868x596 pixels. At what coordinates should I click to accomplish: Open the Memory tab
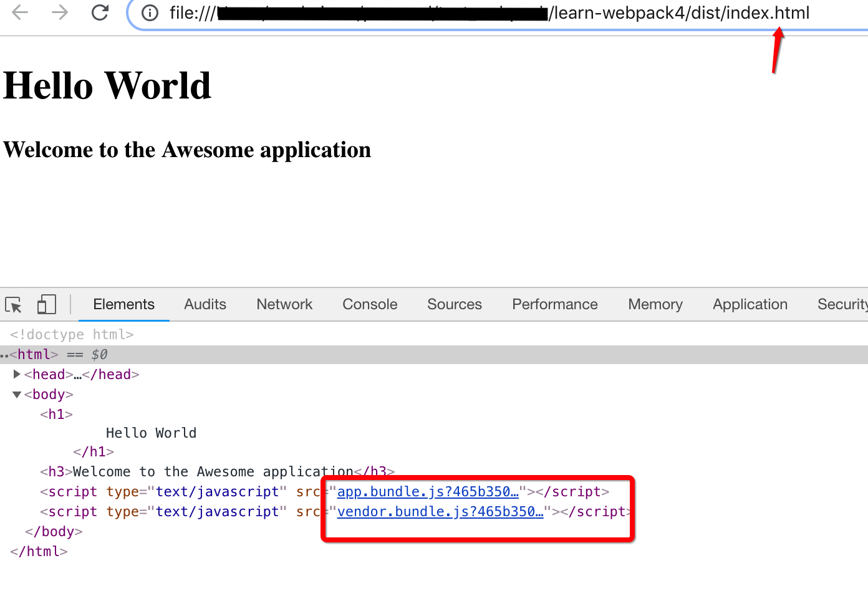coord(655,304)
